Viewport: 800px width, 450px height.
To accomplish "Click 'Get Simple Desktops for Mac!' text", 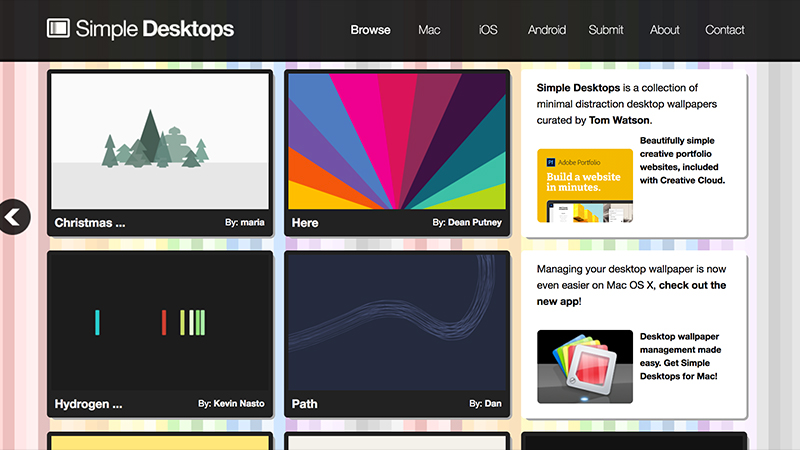I will 679,370.
